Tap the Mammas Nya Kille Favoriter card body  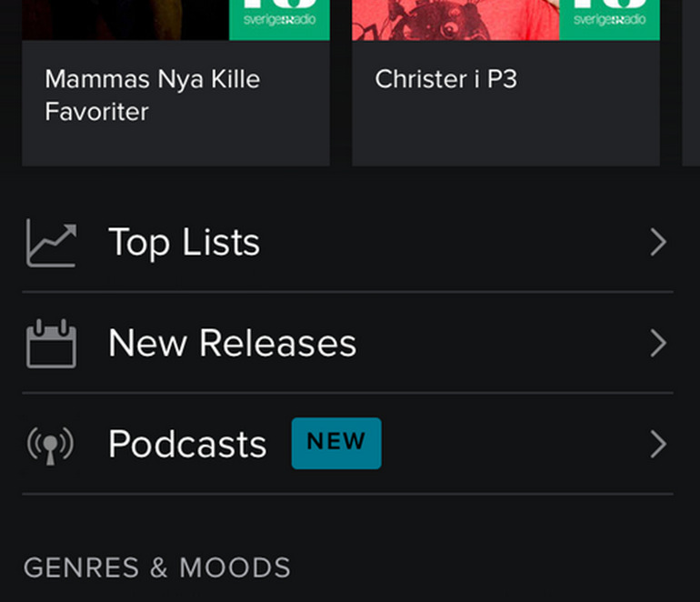175,104
